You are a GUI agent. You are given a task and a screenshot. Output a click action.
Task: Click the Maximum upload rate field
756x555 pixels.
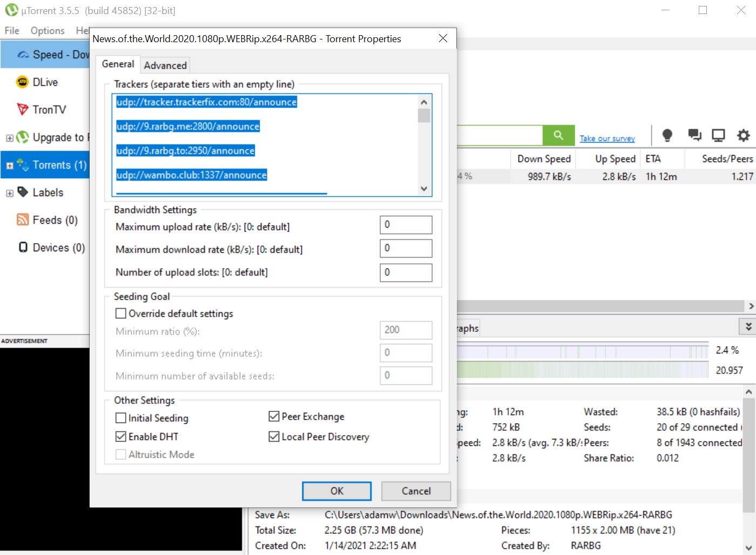pyautogui.click(x=406, y=225)
